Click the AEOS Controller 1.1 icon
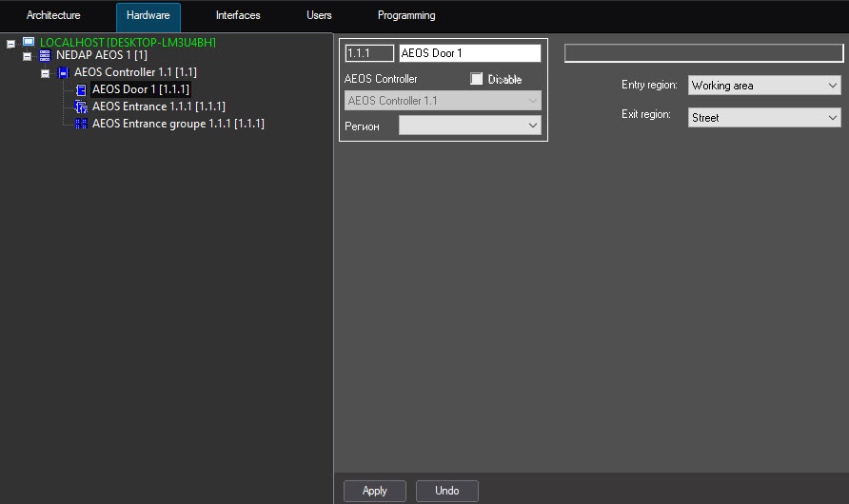849x504 pixels. pyautogui.click(x=64, y=72)
